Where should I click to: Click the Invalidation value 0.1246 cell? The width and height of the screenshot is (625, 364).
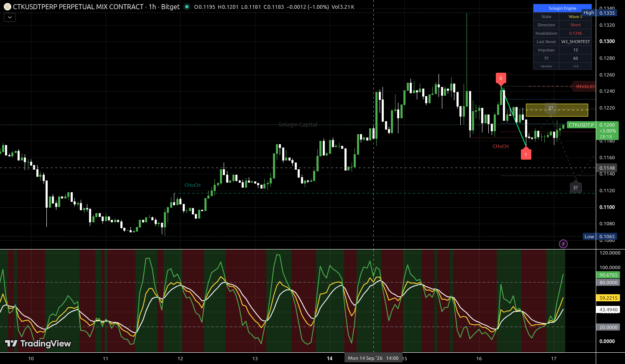point(575,33)
